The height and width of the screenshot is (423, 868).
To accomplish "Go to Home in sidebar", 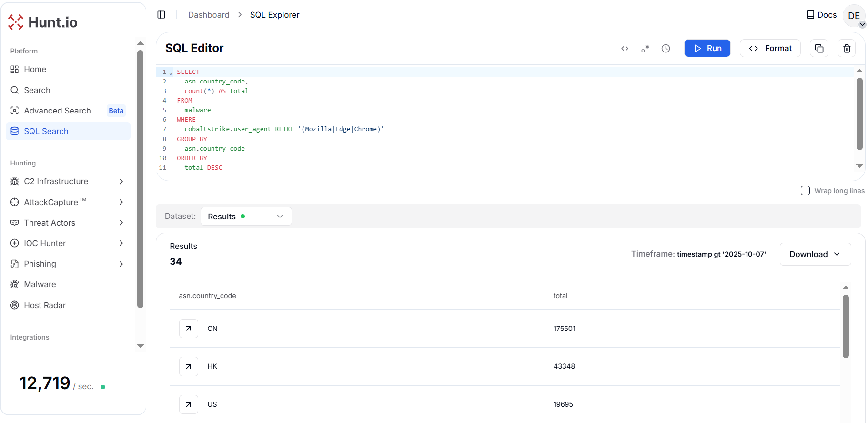I will tap(68, 69).
